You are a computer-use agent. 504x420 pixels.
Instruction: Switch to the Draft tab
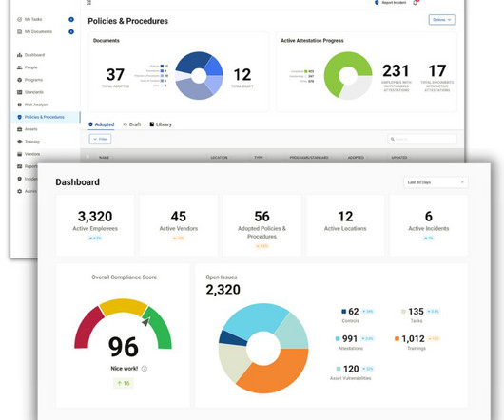(x=132, y=124)
